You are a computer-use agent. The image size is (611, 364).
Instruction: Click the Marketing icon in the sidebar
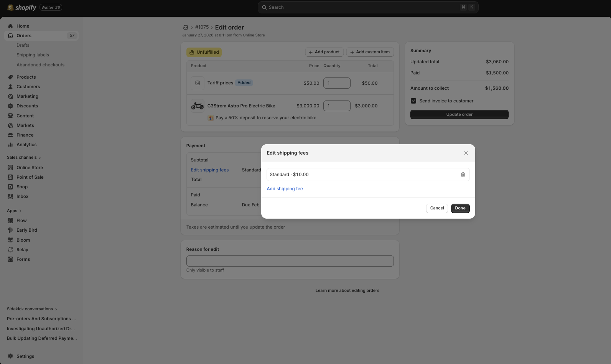click(10, 96)
